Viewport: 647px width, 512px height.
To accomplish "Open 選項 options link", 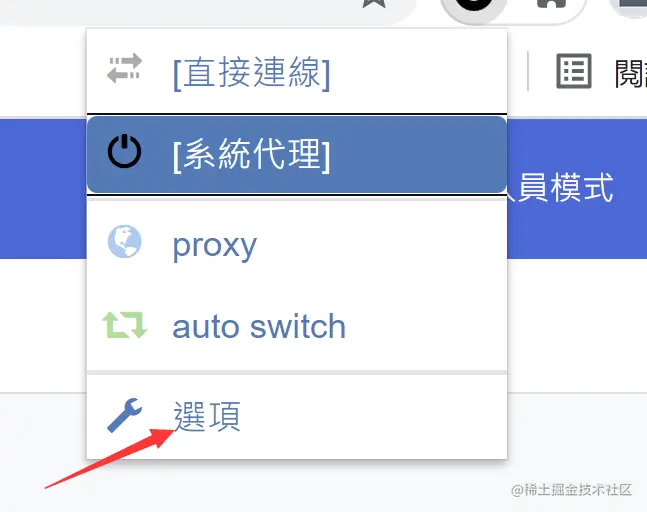I will coord(207,417).
